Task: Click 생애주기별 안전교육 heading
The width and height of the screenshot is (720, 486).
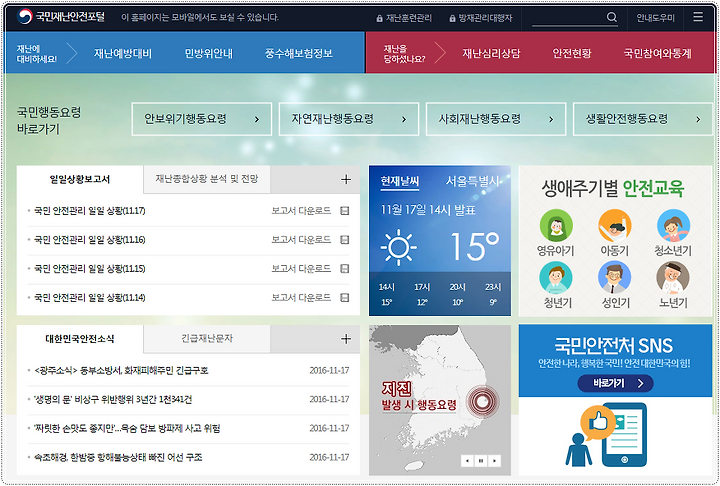Action: pos(613,188)
